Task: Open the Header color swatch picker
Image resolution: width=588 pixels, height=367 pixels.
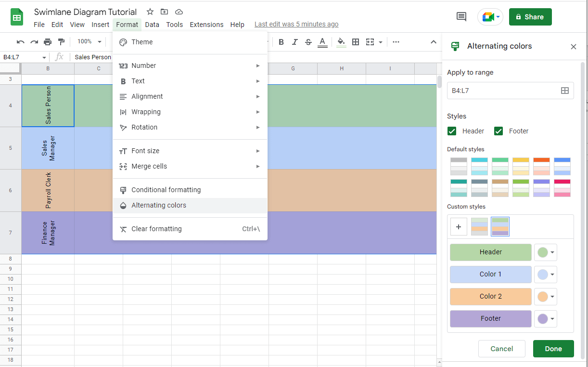Action: 545,252
